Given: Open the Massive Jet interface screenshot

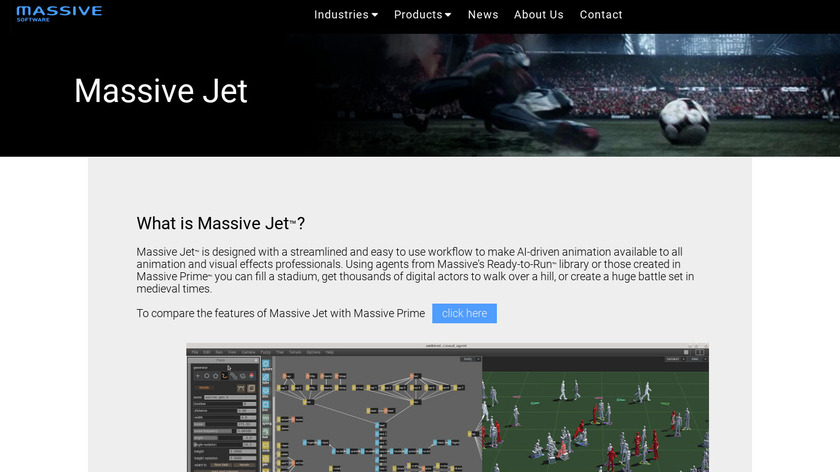Looking at the screenshot, I should point(447,408).
